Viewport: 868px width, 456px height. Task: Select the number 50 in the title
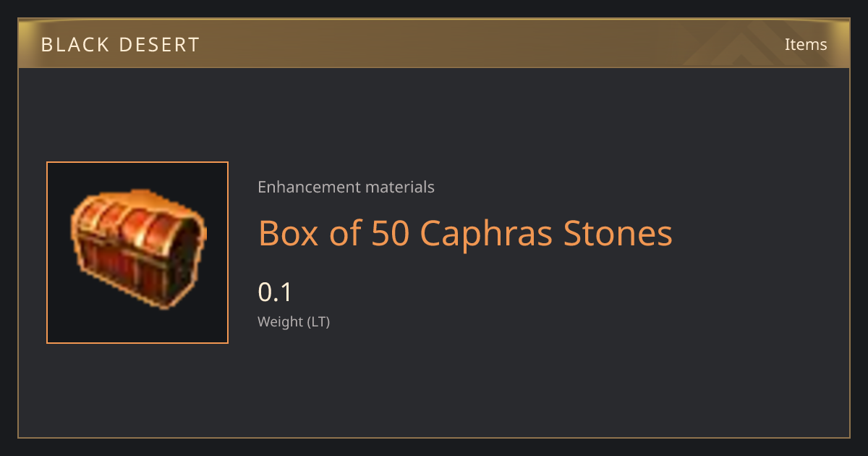(x=391, y=234)
